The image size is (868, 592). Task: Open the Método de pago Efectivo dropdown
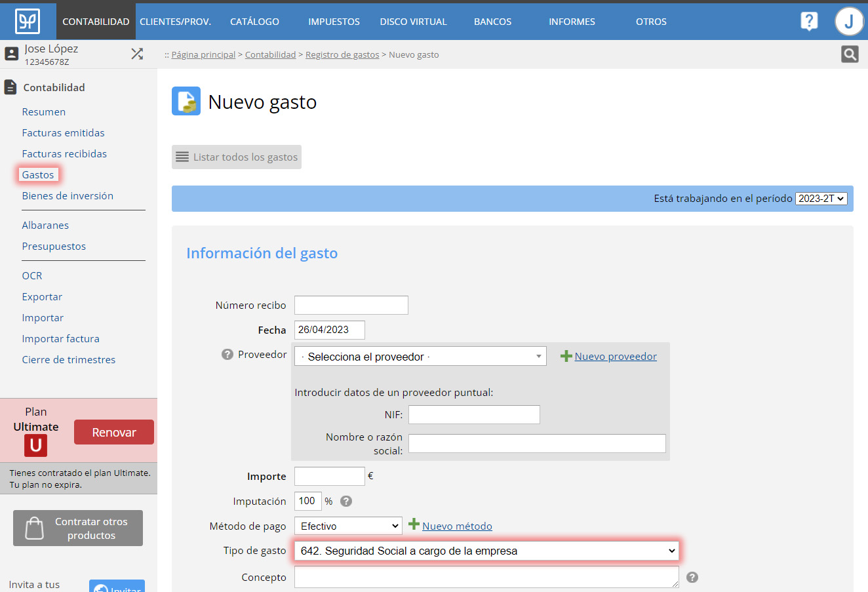[x=348, y=526]
